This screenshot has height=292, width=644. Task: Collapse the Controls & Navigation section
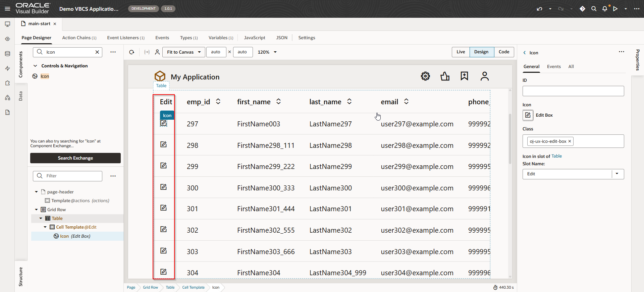pos(35,66)
